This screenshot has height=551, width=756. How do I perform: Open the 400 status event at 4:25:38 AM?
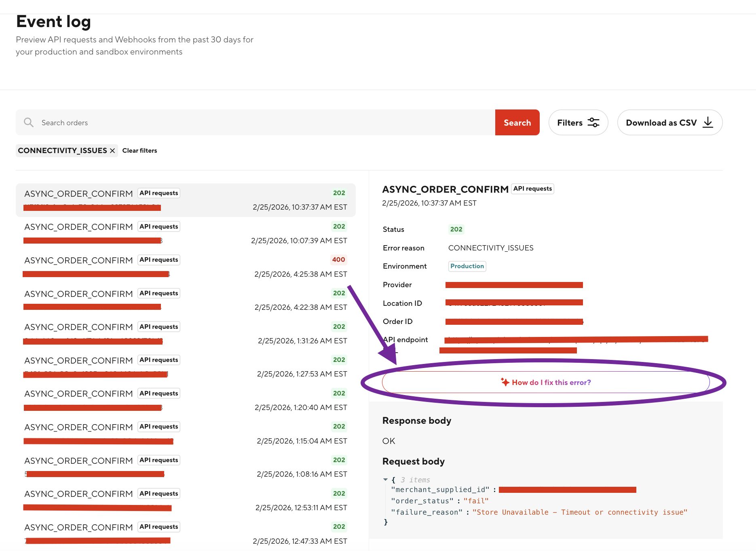(x=186, y=267)
